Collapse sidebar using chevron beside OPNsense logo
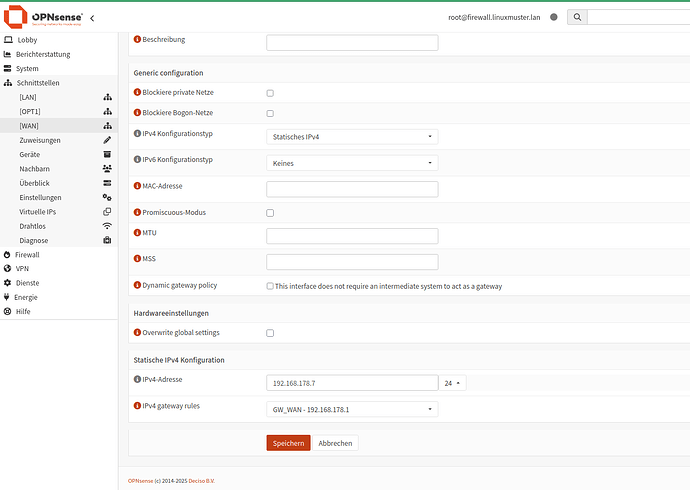 [93, 18]
